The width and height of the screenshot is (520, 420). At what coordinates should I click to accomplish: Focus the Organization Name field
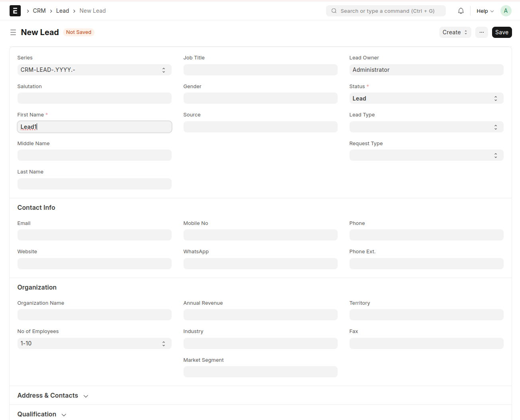[94, 315]
